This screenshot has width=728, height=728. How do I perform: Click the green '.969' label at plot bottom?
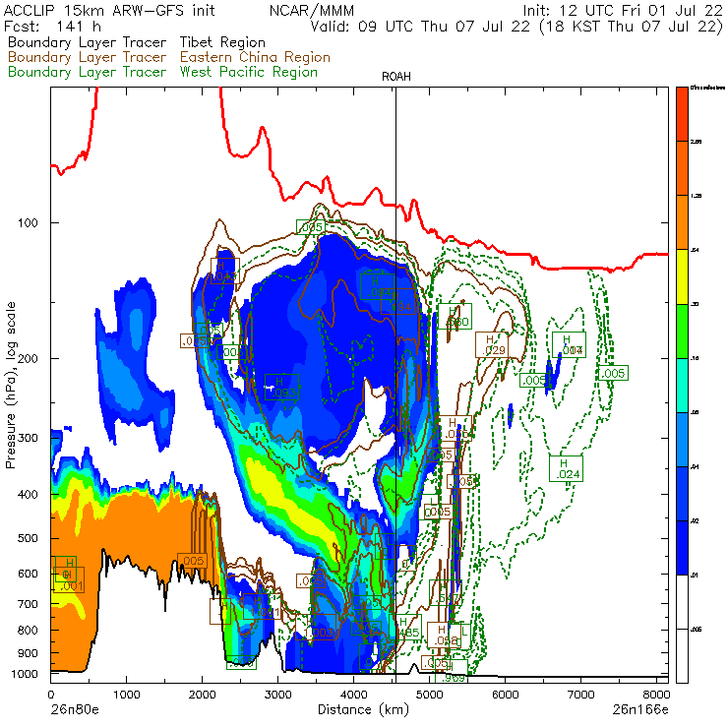tap(452, 678)
